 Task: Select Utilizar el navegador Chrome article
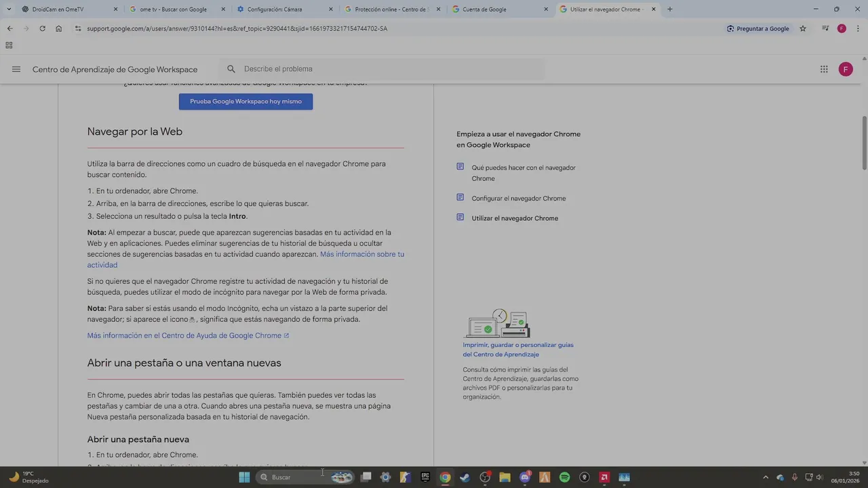pos(515,218)
